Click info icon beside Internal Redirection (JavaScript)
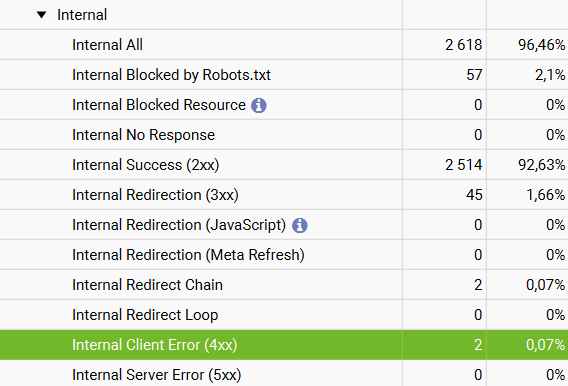Viewport: 568px width, 386px height. 300,225
